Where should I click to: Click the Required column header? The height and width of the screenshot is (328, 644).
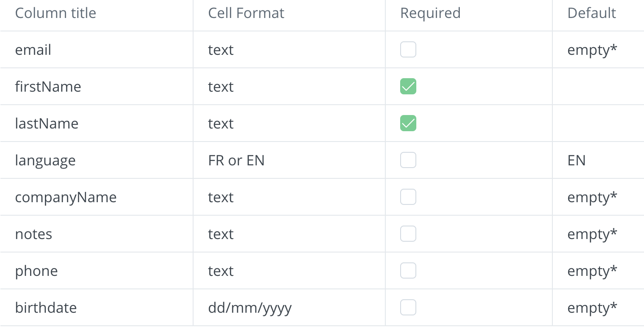430,13
